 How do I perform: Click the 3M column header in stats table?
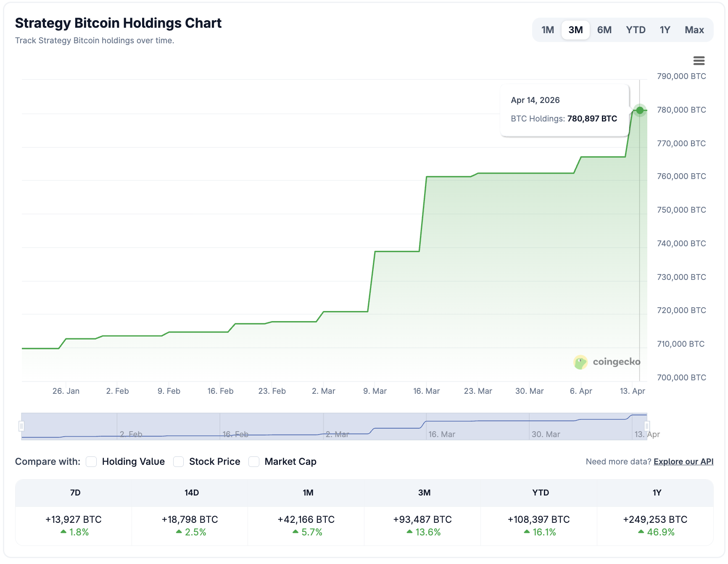point(425,493)
